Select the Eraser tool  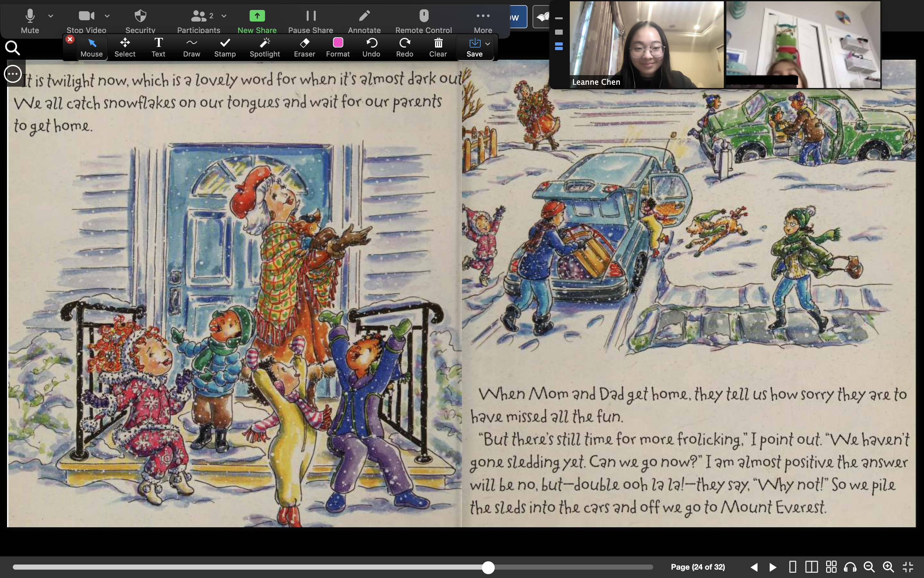coord(304,48)
